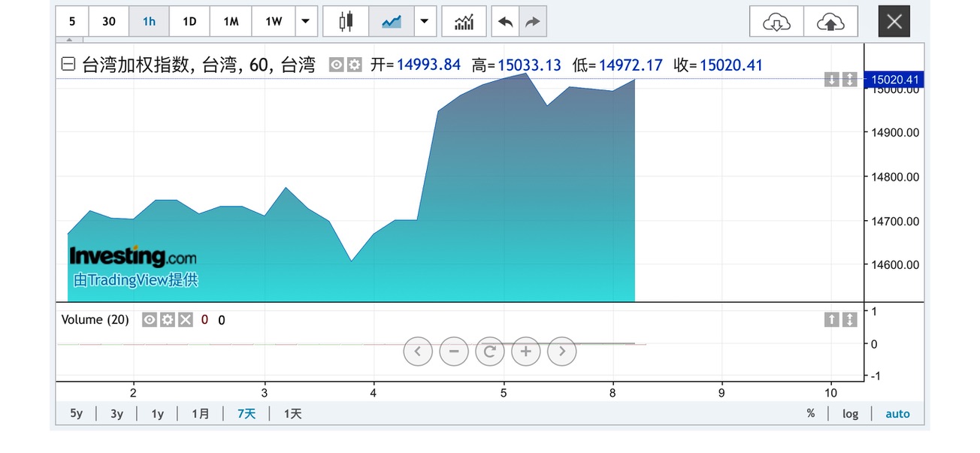980x453 pixels.
Task: Remove the Volume indicator with X
Action: click(x=185, y=320)
